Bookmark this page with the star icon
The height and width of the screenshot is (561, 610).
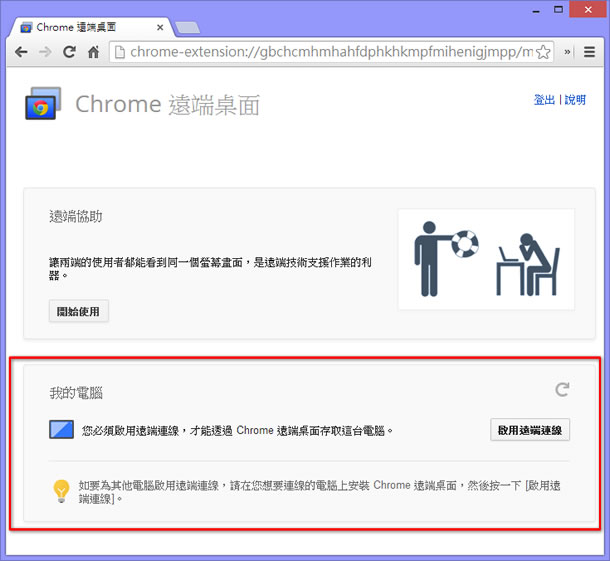[x=543, y=52]
